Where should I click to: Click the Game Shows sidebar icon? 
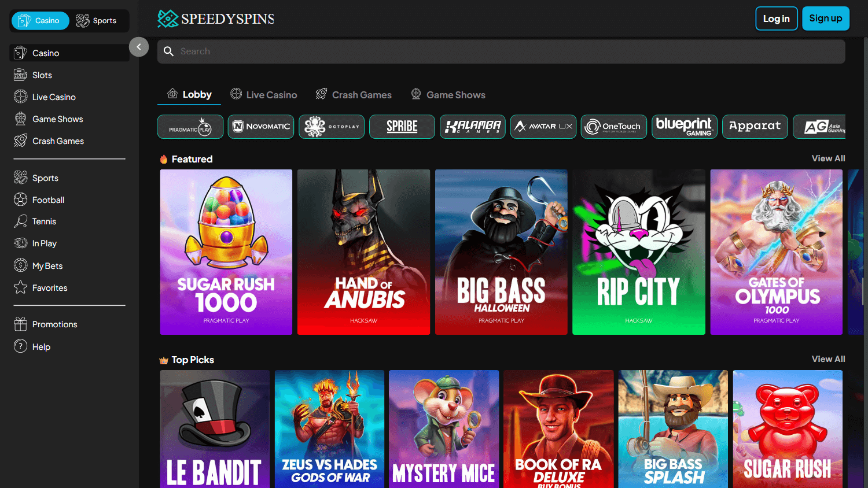point(21,119)
